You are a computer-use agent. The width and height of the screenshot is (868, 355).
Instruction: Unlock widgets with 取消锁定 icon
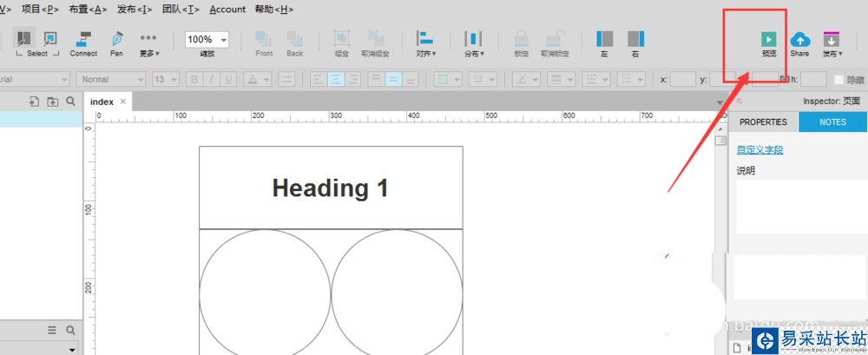coord(554,43)
